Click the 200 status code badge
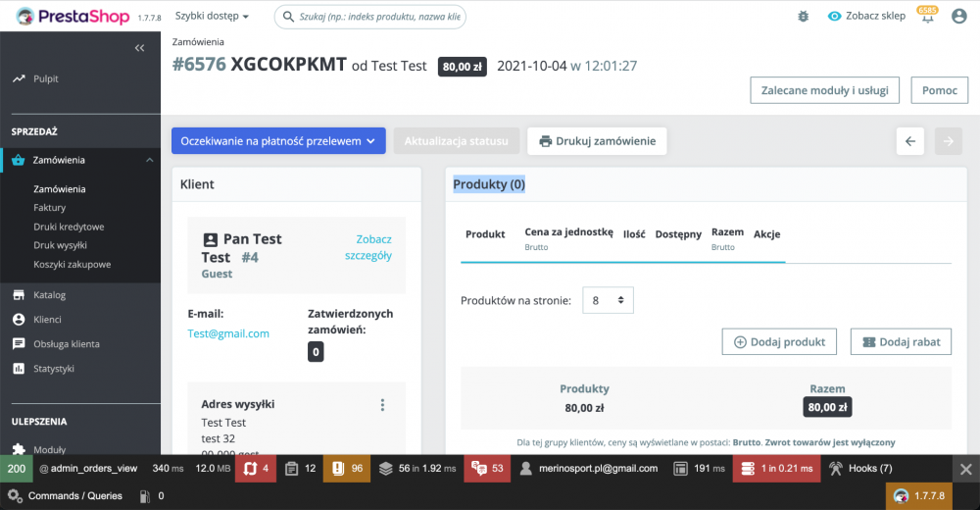Screen dimensions: 980x510 (17, 469)
